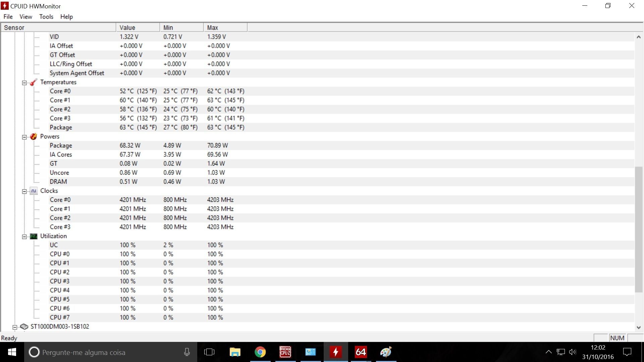
Task: Click the Temperatures thermometer icon
Action: 33,82
